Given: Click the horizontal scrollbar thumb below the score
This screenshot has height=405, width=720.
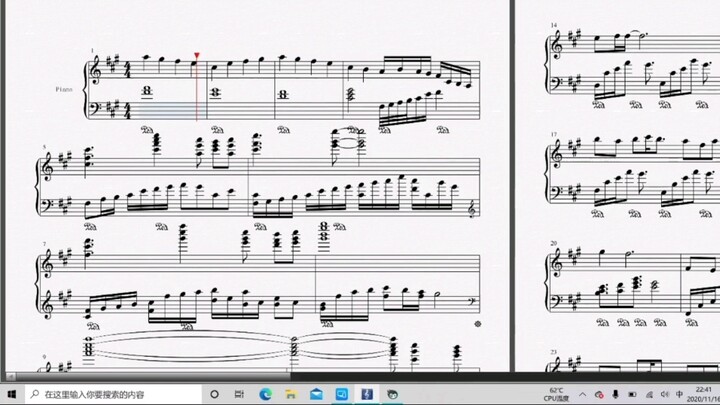Looking at the screenshot, I should coord(153,377).
